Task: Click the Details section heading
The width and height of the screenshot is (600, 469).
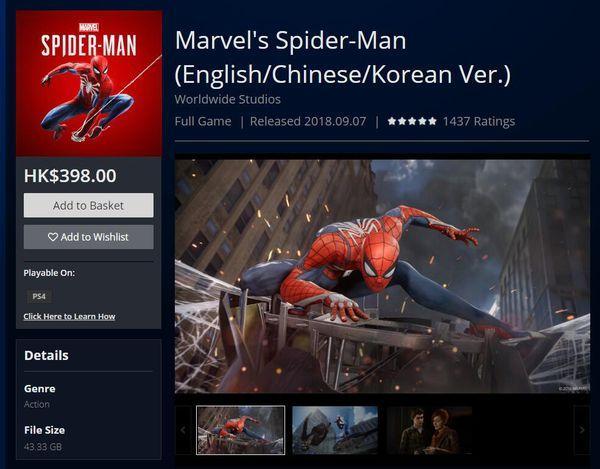Action: click(46, 355)
